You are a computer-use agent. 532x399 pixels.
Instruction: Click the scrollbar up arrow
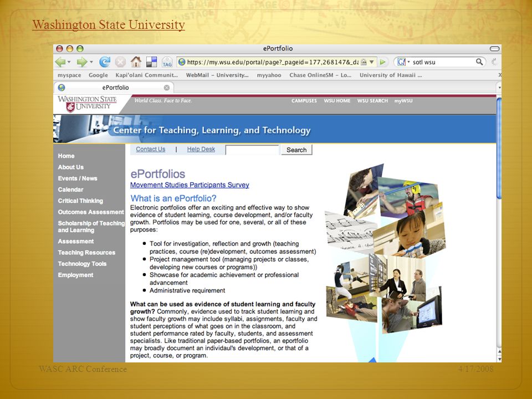click(x=499, y=351)
